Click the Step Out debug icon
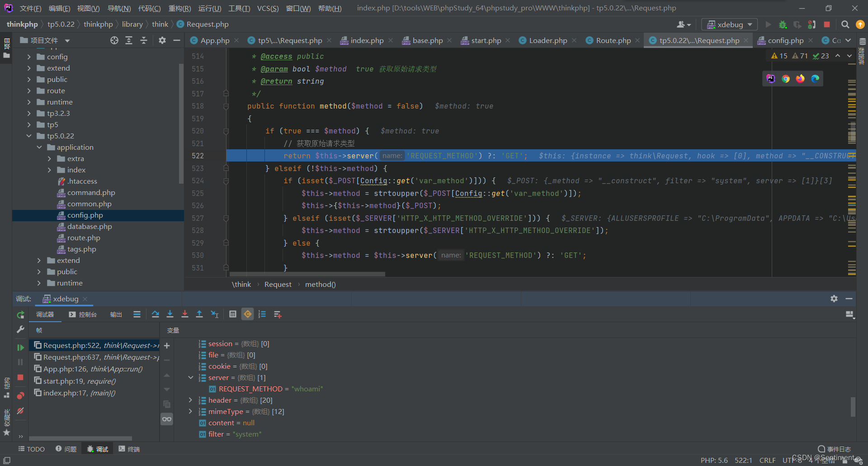 tap(199, 314)
